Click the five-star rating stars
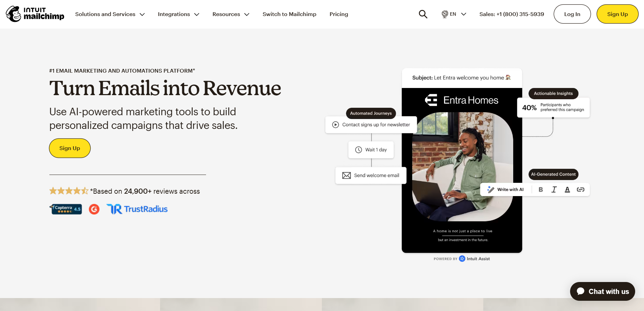The height and width of the screenshot is (311, 644). [69, 191]
